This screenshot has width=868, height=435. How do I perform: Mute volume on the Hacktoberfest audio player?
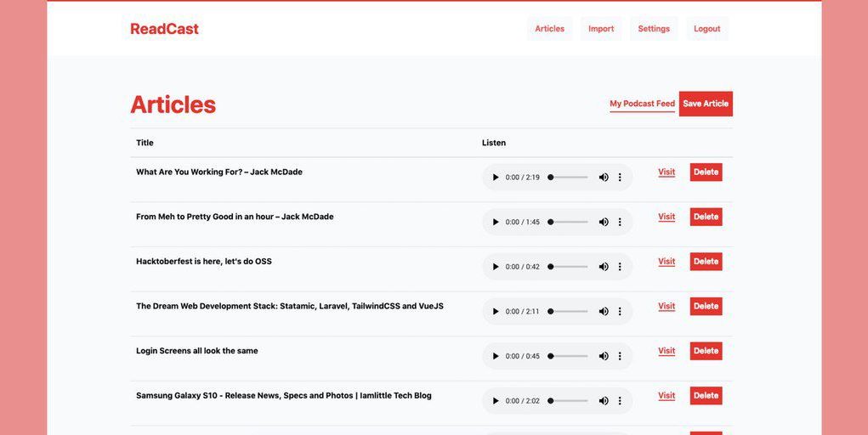pos(604,267)
